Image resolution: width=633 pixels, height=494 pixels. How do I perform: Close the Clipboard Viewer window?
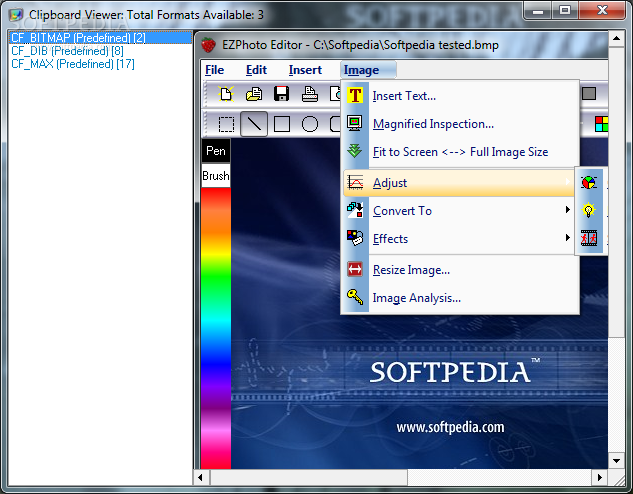pyautogui.click(x=602, y=10)
